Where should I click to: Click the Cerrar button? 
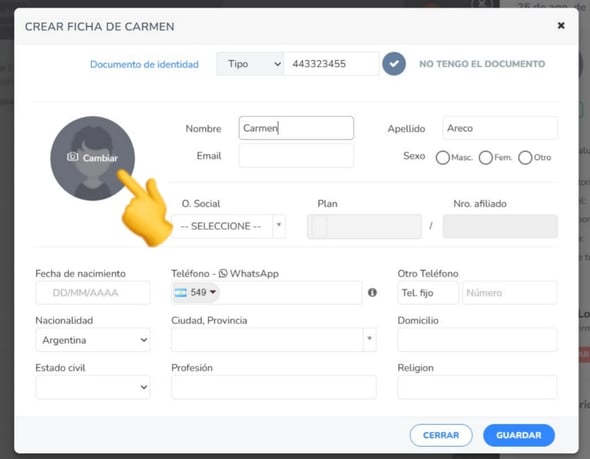coord(441,435)
